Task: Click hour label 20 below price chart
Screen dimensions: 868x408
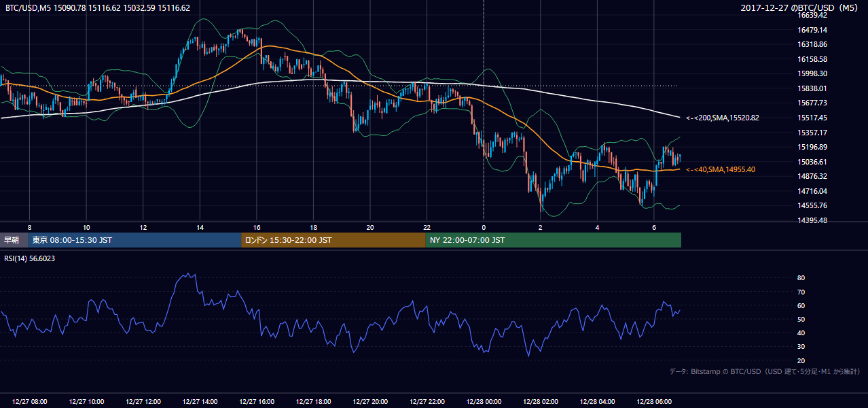Action: pos(370,227)
